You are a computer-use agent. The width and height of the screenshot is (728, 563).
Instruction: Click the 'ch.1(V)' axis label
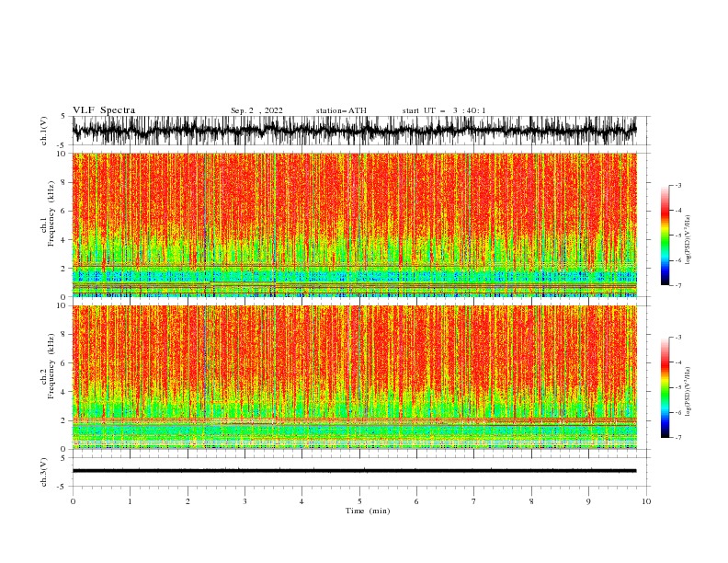[x=44, y=131]
